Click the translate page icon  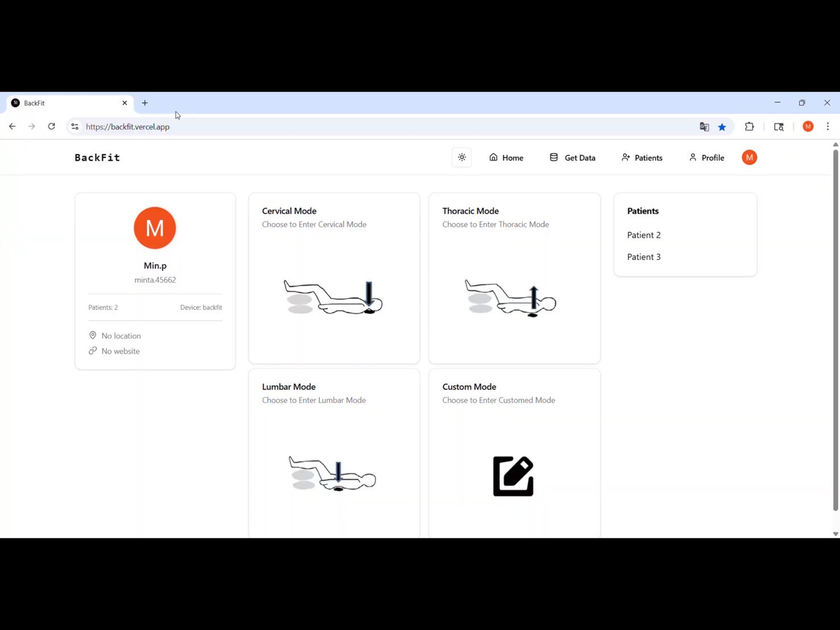(704, 127)
